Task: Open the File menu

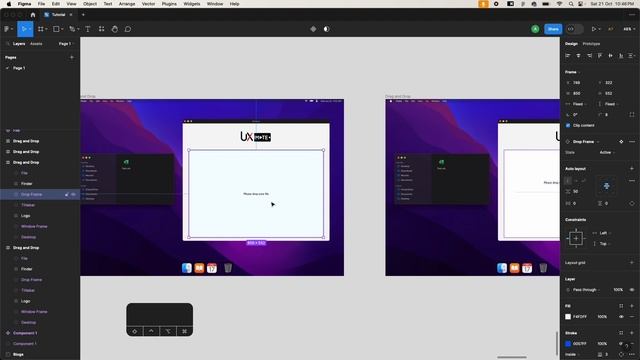Action: [41, 4]
